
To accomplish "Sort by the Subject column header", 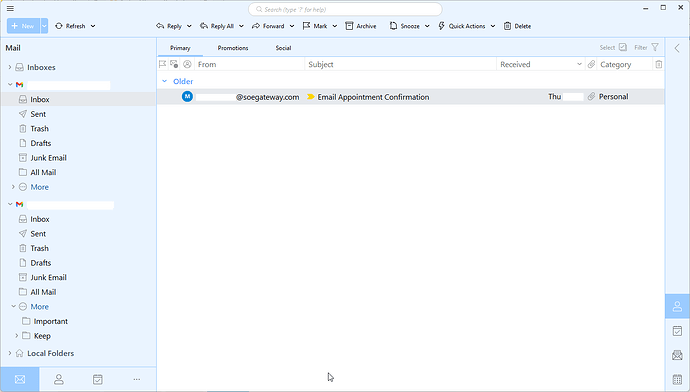I will click(400, 64).
